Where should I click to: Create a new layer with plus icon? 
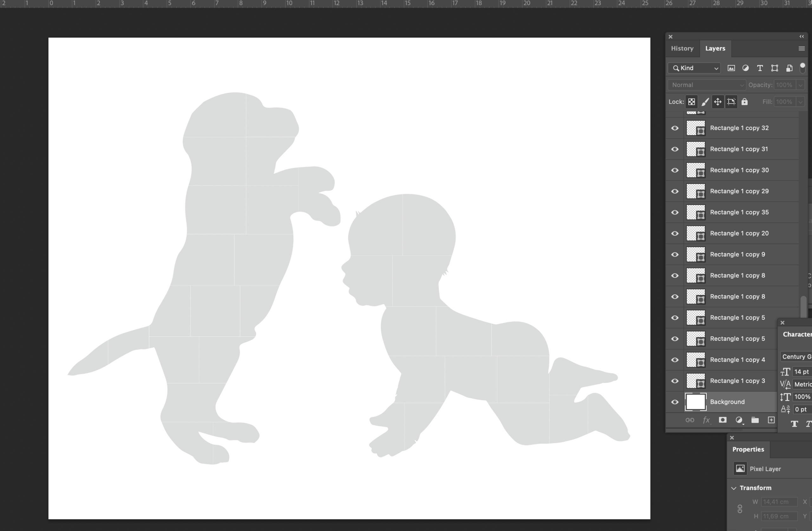[771, 420]
